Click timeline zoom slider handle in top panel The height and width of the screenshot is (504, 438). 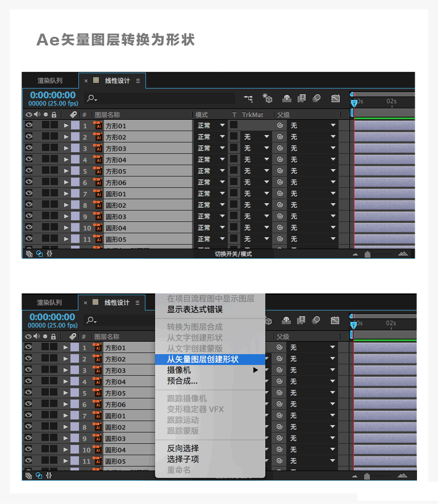point(368,254)
